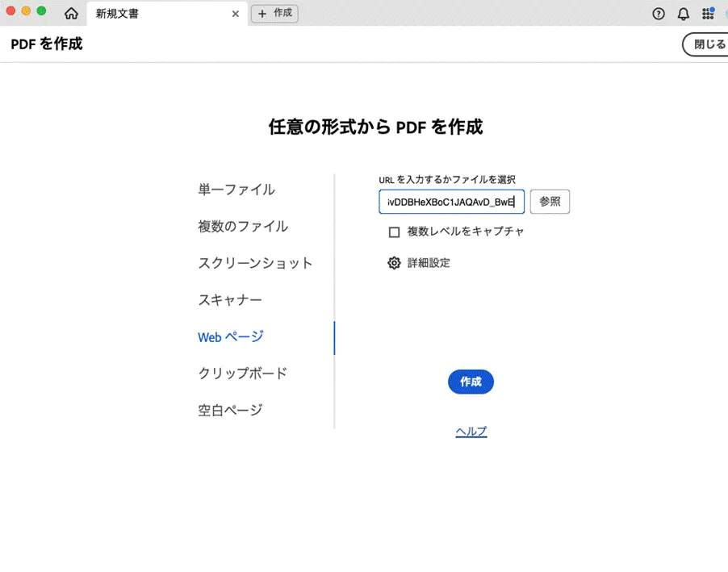Screen dimensions: 728x572
Task: Click the Home icon in the top bar
Action: click(71, 14)
